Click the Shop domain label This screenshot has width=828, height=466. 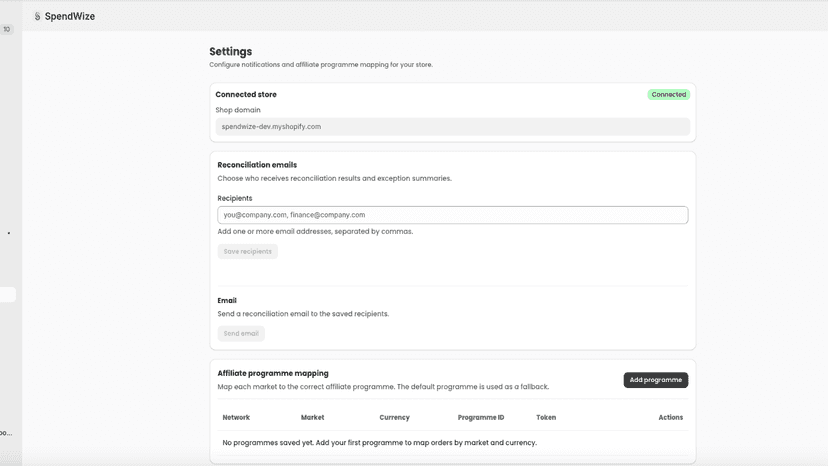pos(238,110)
